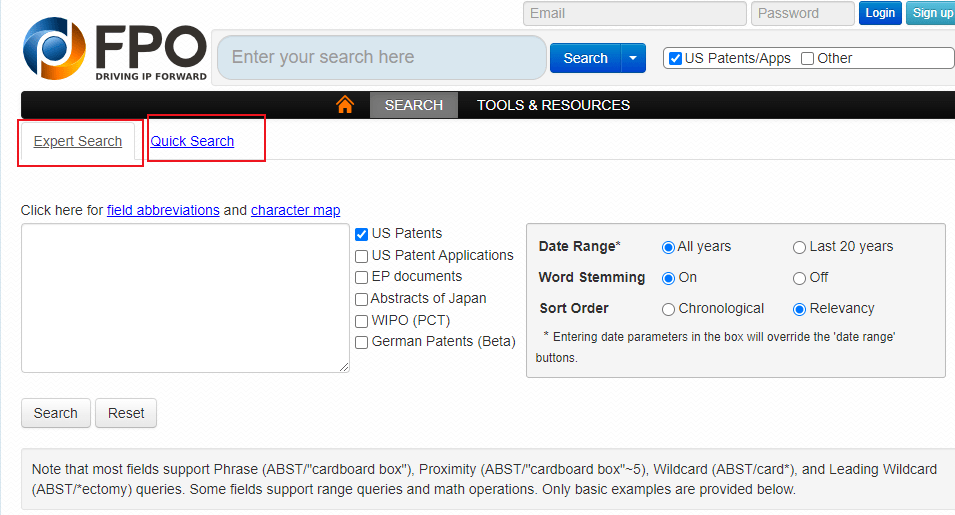Switch to the Quick Search tab
The height and width of the screenshot is (515, 955).
[x=192, y=141]
